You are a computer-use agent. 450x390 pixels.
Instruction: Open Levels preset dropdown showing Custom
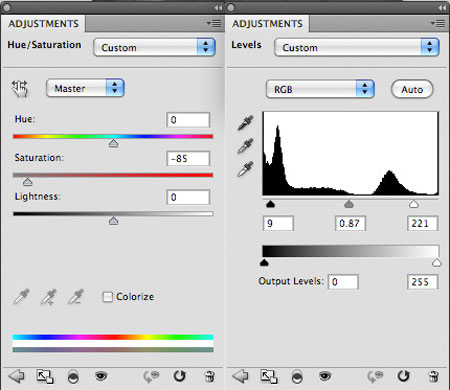(x=357, y=47)
